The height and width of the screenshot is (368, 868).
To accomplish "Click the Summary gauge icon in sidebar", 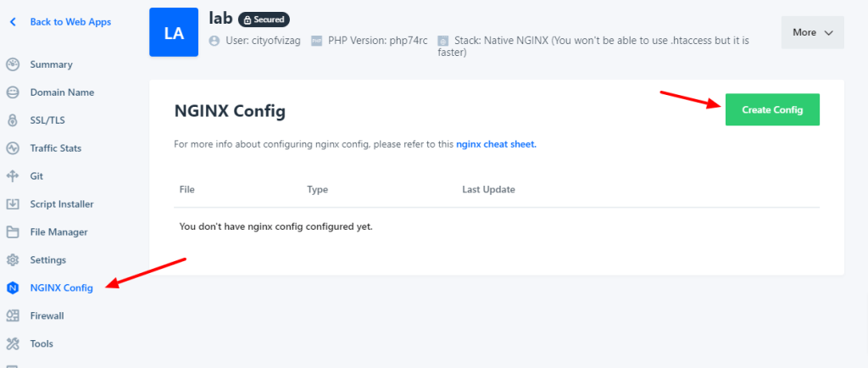I will [13, 64].
